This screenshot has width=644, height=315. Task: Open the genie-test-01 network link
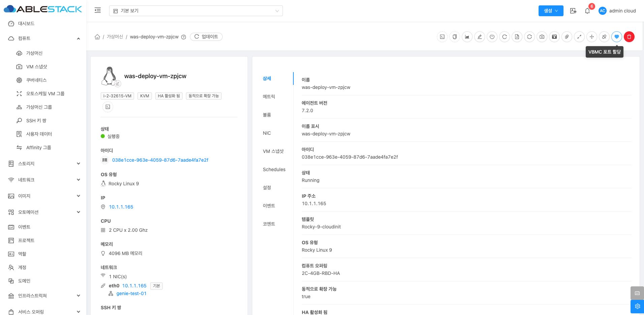131,293
